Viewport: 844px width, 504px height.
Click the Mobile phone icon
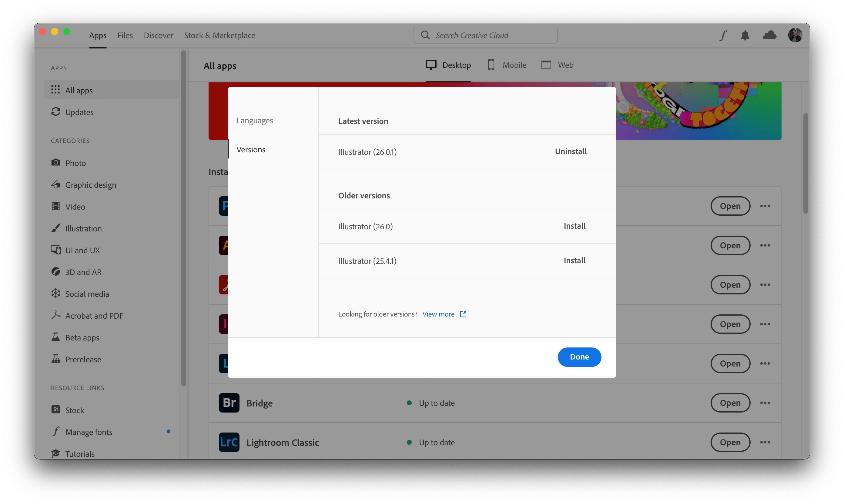click(x=491, y=65)
